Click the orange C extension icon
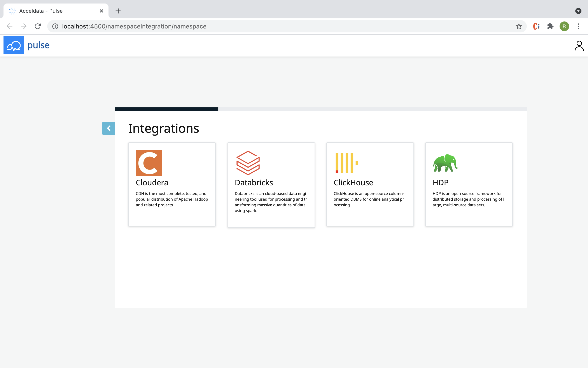The image size is (588, 368). tap(536, 26)
